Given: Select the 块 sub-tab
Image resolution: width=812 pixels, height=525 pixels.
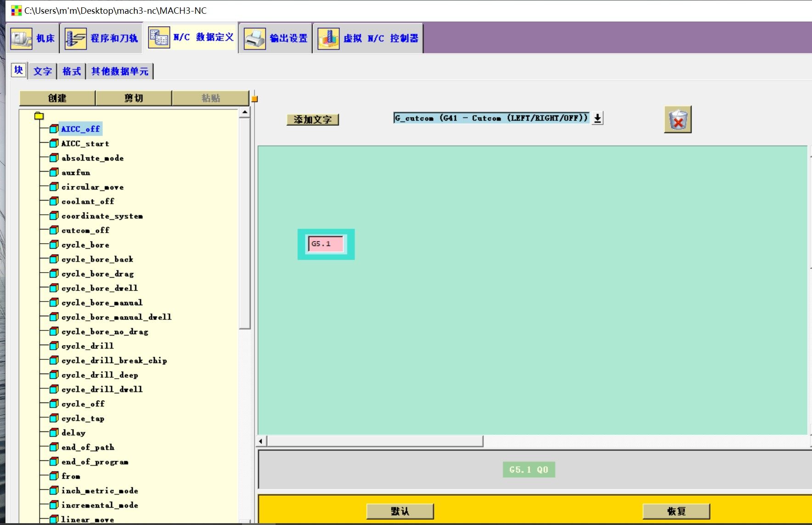Looking at the screenshot, I should pyautogui.click(x=19, y=70).
